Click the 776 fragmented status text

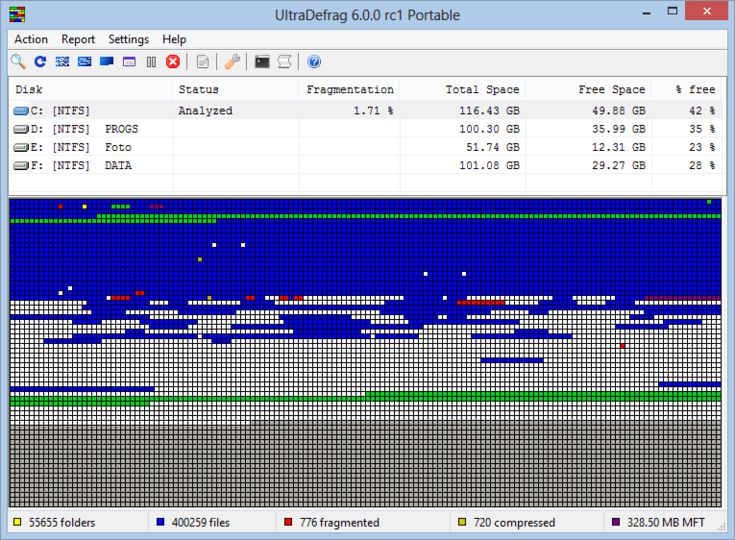(339, 522)
